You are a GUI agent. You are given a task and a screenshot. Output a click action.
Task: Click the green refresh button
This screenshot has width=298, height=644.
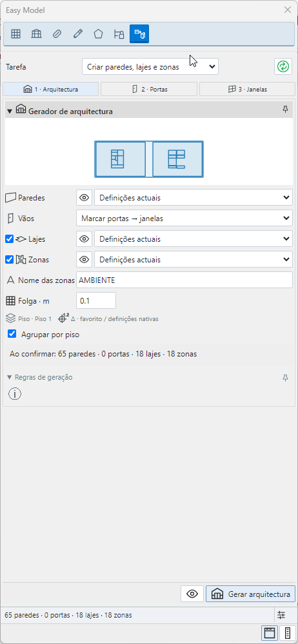(x=283, y=66)
